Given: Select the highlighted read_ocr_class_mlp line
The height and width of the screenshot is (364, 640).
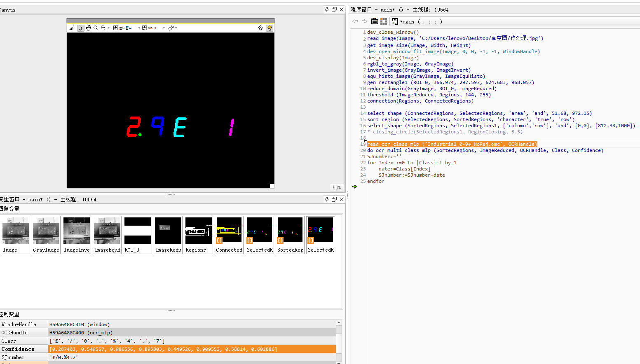Looking at the screenshot, I should pos(452,144).
